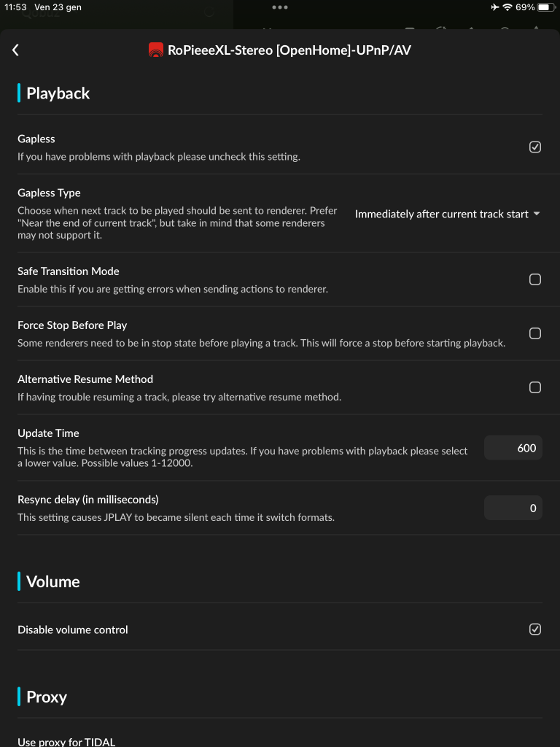Screen dimensions: 560x747
Task: Tap the Playback section heading
Action: click(x=58, y=93)
